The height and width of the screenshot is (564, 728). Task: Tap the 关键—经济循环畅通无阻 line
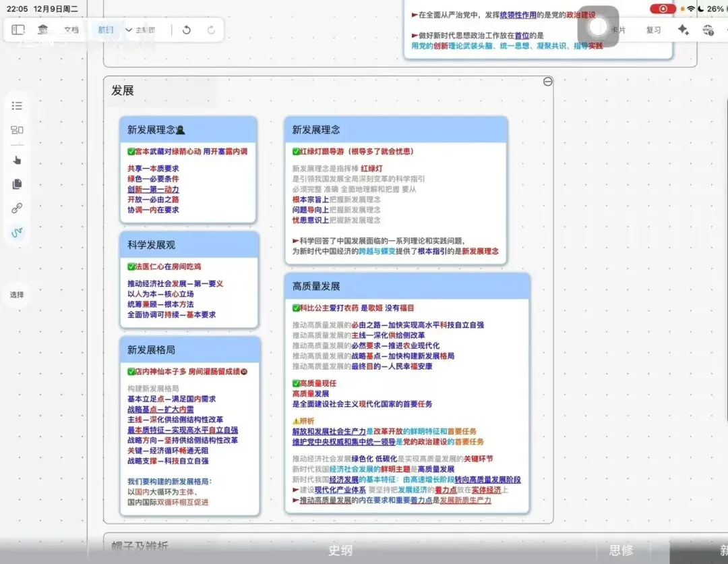[168, 451]
